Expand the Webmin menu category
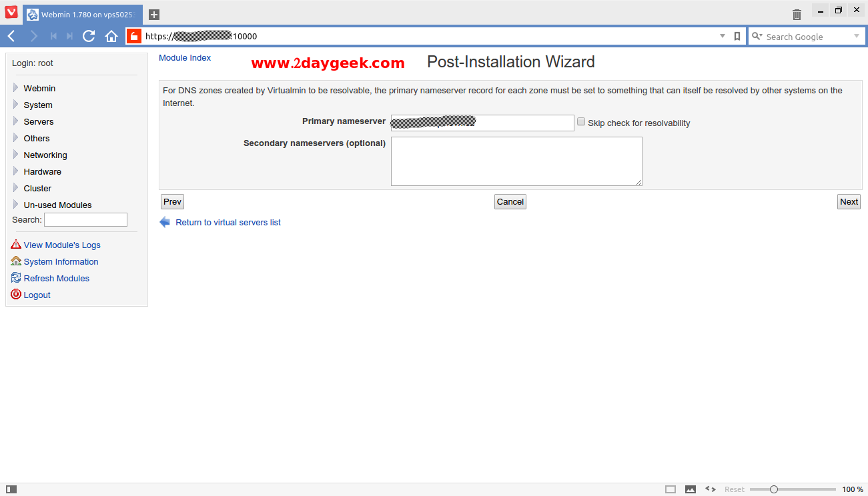The width and height of the screenshot is (868, 496). (39, 88)
